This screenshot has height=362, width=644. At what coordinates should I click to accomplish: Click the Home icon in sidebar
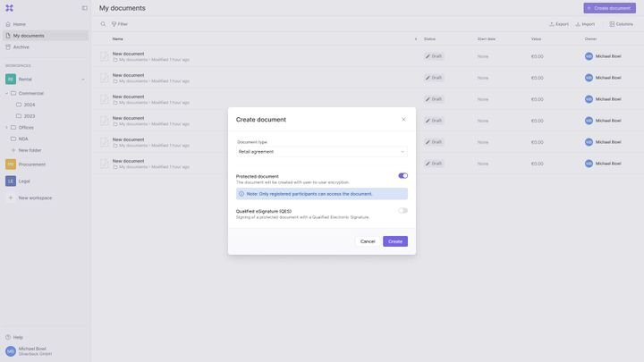click(x=8, y=24)
